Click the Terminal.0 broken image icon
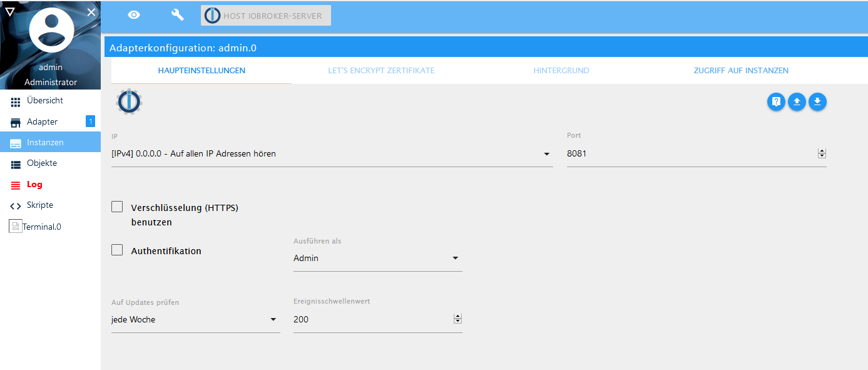868x370 pixels. click(16, 227)
